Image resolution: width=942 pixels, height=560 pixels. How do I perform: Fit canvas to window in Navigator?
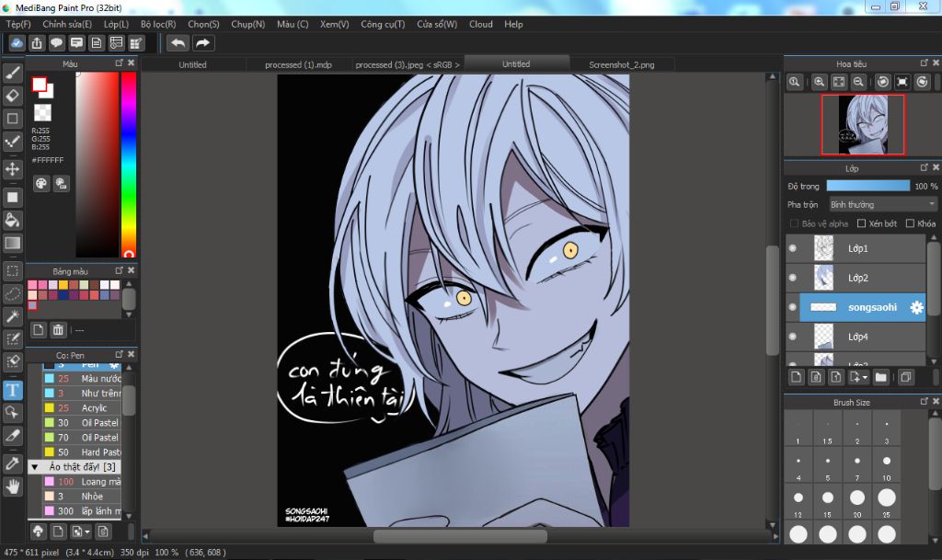coord(839,82)
